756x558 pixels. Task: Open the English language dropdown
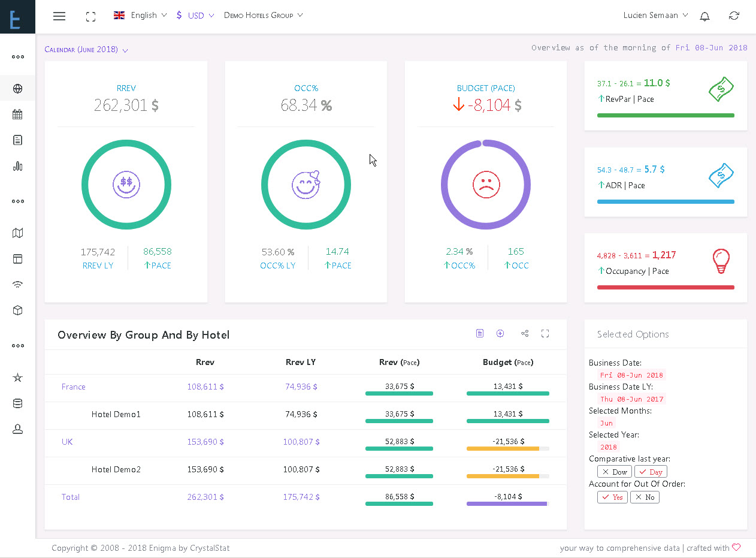tap(140, 16)
